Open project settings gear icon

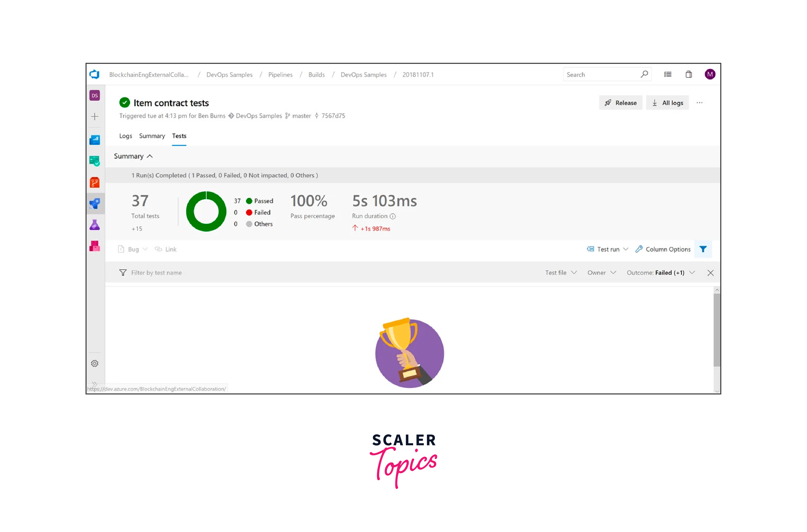pyautogui.click(x=95, y=363)
